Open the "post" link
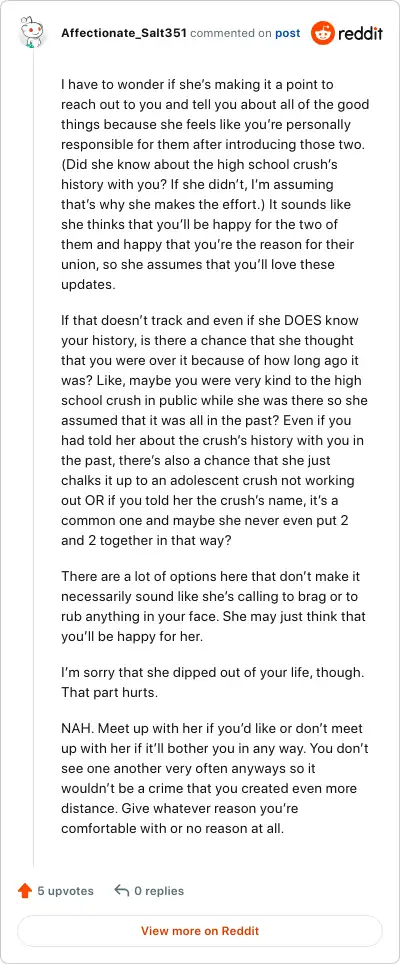The width and height of the screenshot is (400, 964). tap(288, 33)
